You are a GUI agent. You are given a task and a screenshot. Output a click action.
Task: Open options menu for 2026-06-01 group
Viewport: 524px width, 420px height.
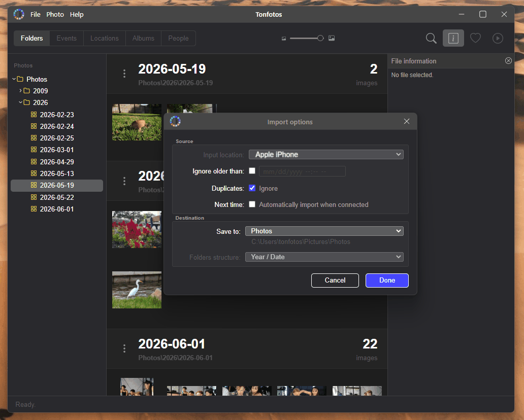pyautogui.click(x=124, y=348)
